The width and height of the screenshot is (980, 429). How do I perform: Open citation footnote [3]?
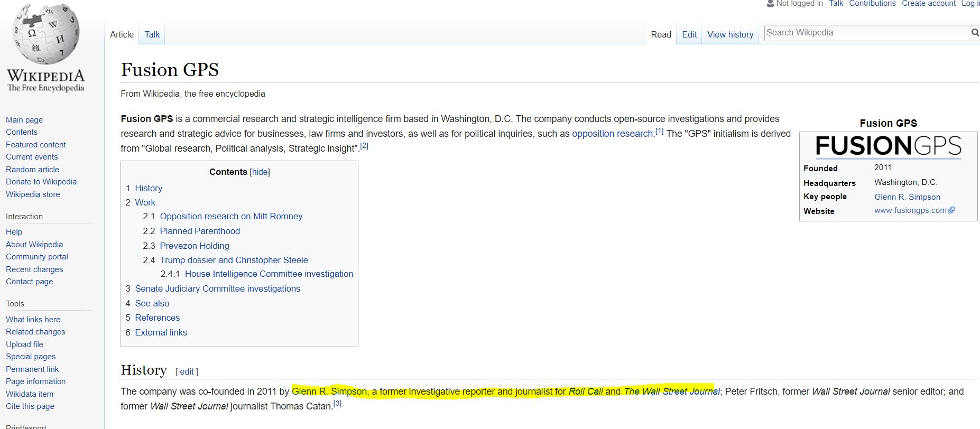pos(337,404)
